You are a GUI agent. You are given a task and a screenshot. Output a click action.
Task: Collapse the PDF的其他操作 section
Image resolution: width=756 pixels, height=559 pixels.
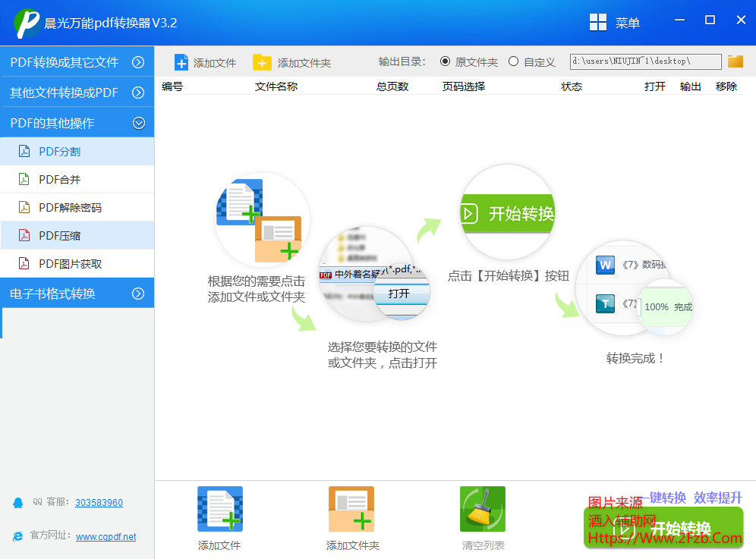tap(138, 122)
